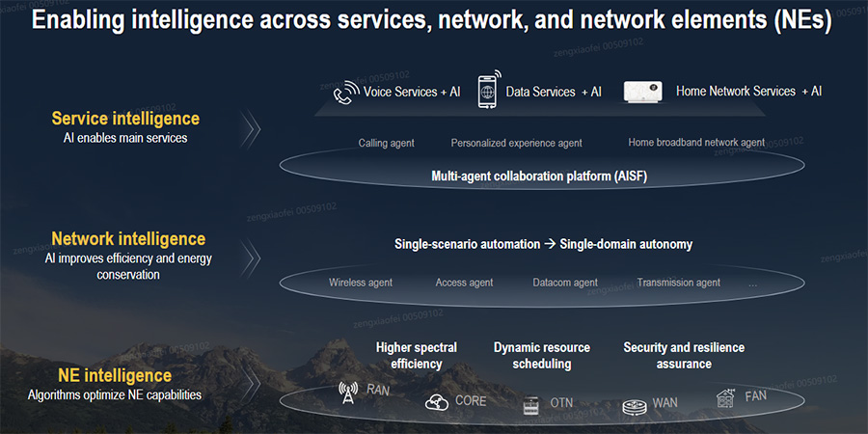The height and width of the screenshot is (434, 868).
Task: Click 'Dynamic resource scheduling' text
Action: pos(542,356)
